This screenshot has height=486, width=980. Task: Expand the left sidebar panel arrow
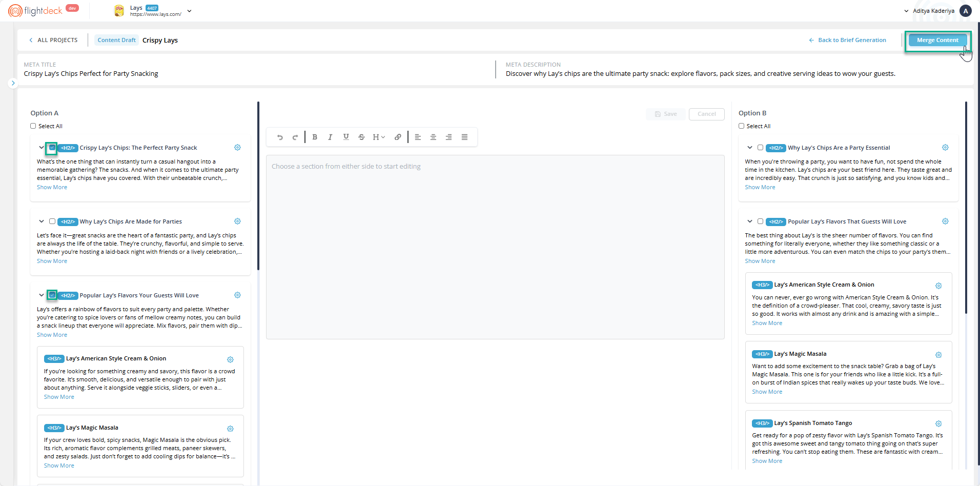[x=13, y=83]
